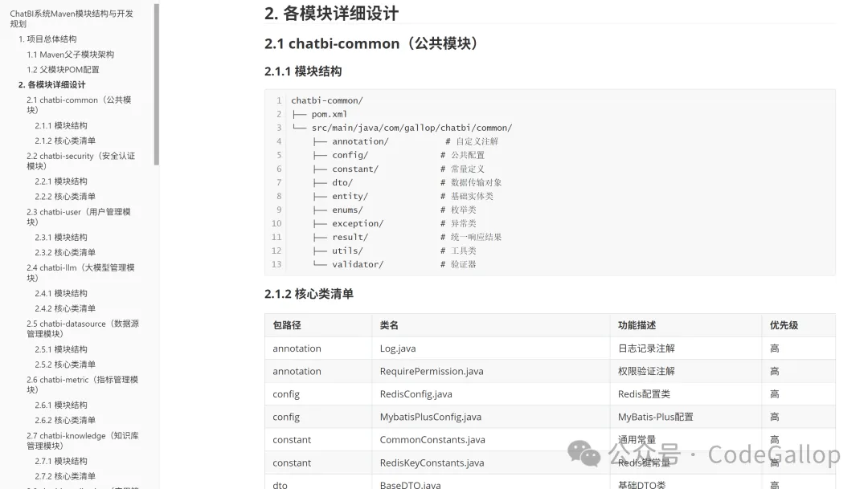Jump to 2.6 chatbi-metric outline entry
This screenshot has width=868, height=489.
(83, 385)
